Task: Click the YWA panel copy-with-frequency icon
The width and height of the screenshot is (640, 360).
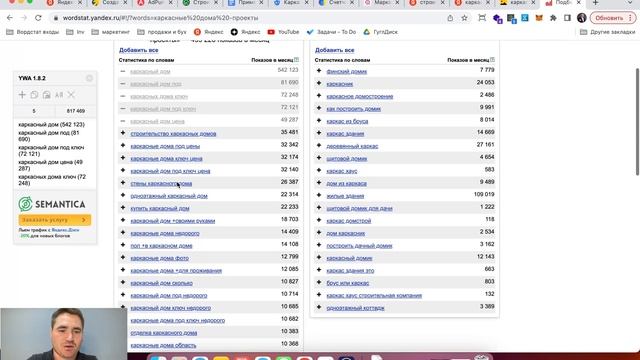Action: [47, 95]
